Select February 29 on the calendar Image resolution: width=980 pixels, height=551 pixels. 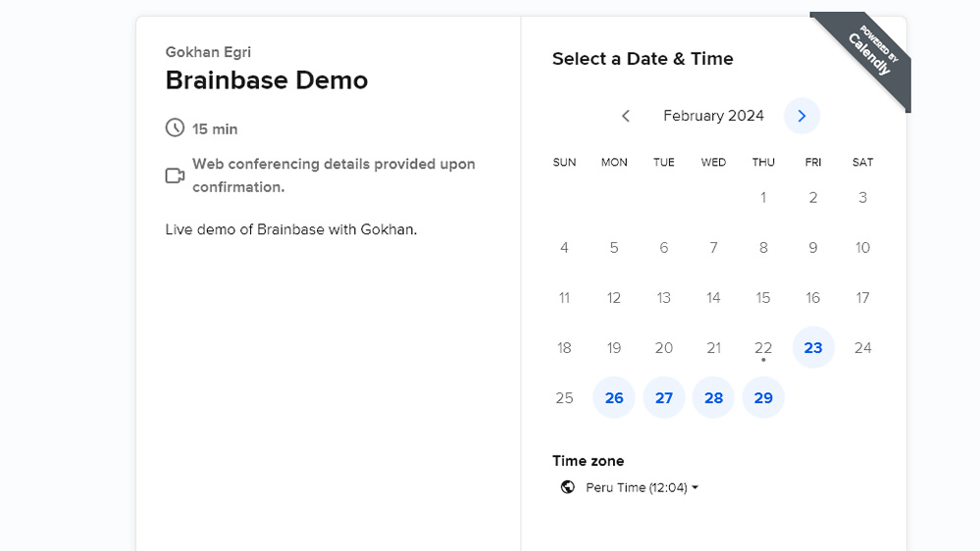point(763,397)
